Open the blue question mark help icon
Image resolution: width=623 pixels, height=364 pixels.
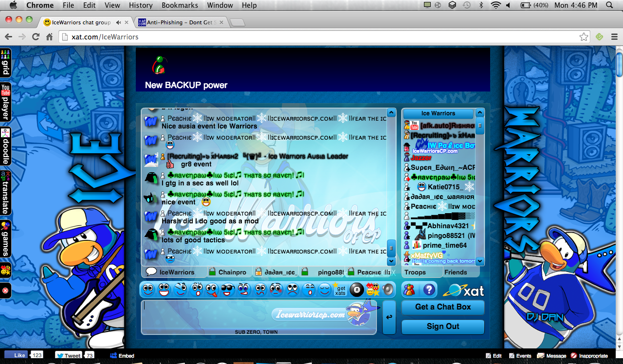429,290
